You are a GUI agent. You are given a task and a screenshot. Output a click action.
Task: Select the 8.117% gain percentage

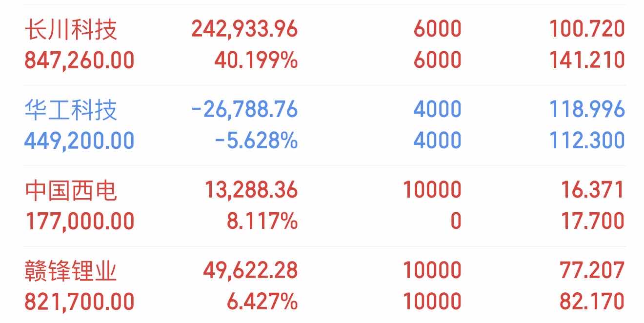[x=262, y=222]
